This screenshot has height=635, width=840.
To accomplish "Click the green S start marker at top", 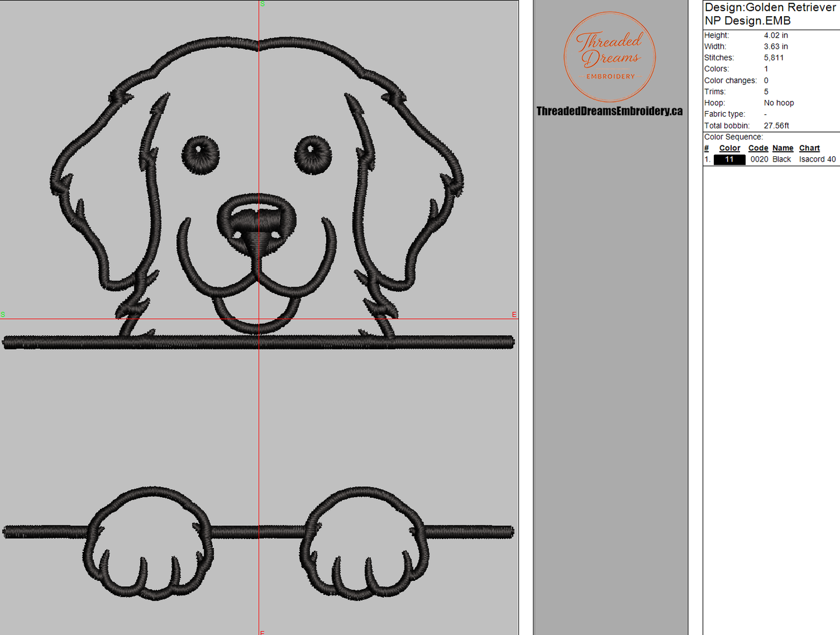I will [x=262, y=4].
